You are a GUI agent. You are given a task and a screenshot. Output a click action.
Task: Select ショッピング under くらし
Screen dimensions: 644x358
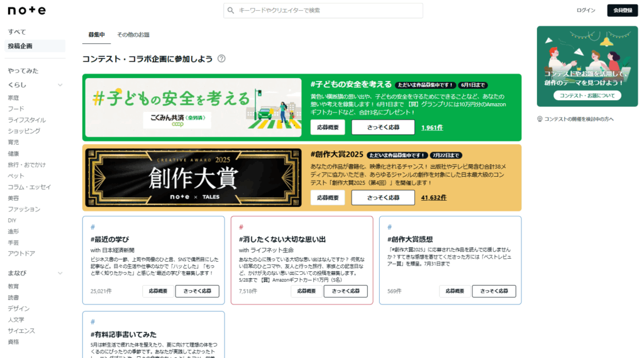(24, 131)
